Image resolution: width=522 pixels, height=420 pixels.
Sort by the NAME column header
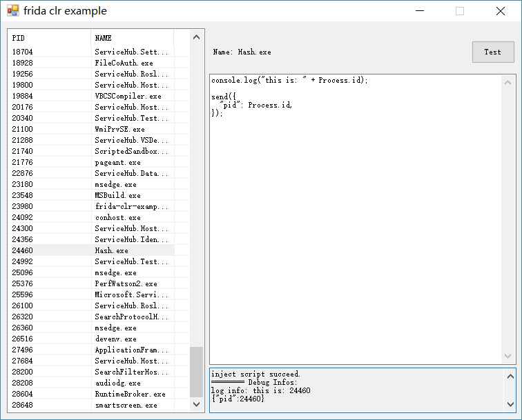click(132, 38)
